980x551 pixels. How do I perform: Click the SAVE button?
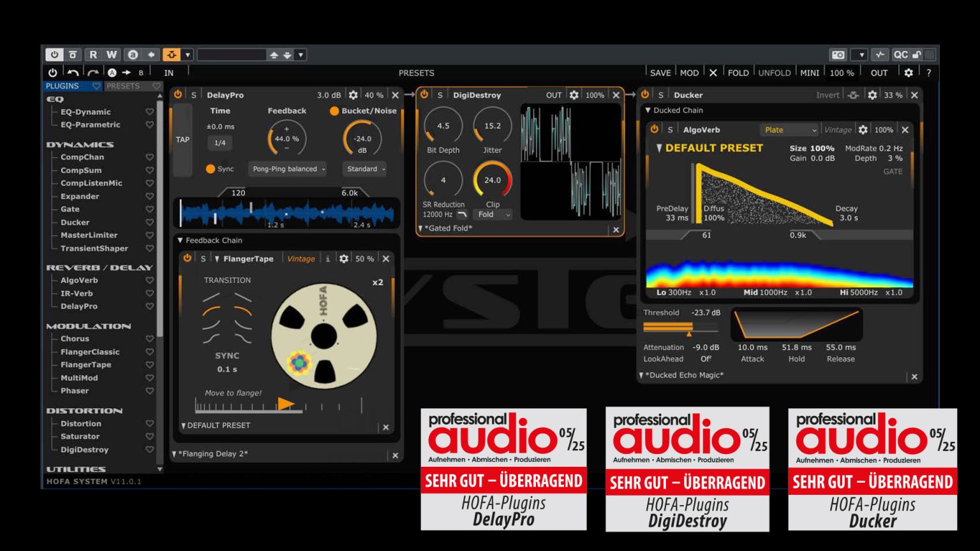click(660, 73)
